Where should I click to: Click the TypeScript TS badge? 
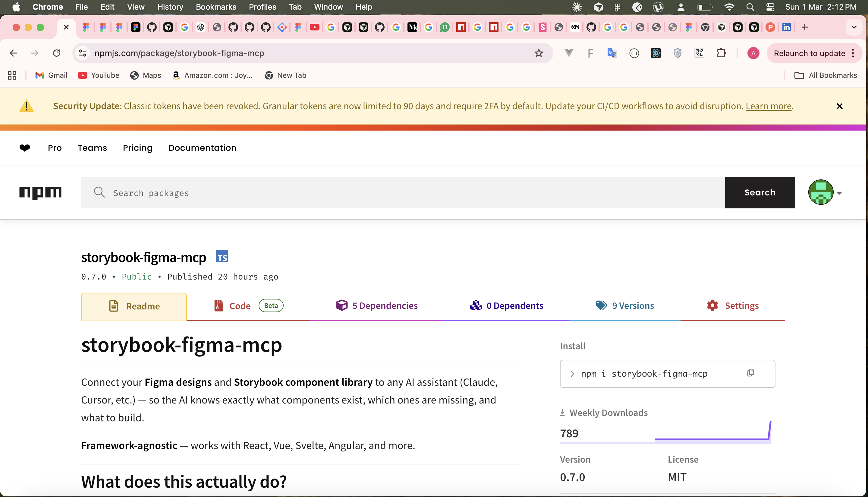pos(222,256)
